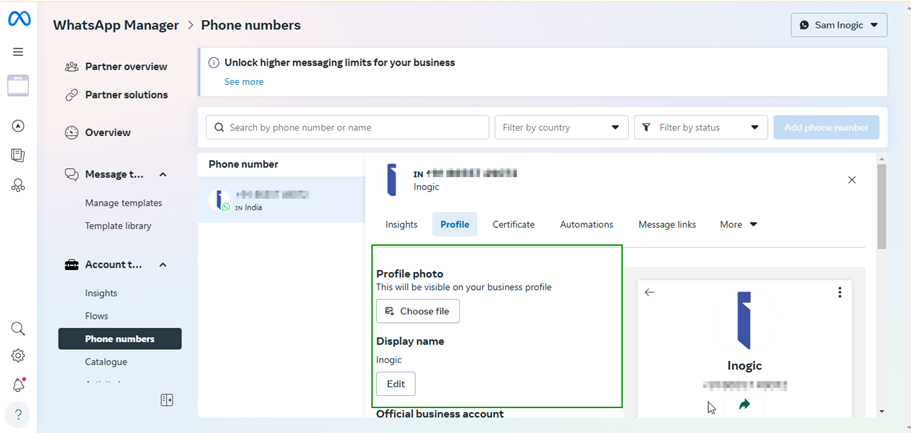The image size is (911, 433).
Task: Open the hamburger menu in left rail
Action: (x=18, y=52)
